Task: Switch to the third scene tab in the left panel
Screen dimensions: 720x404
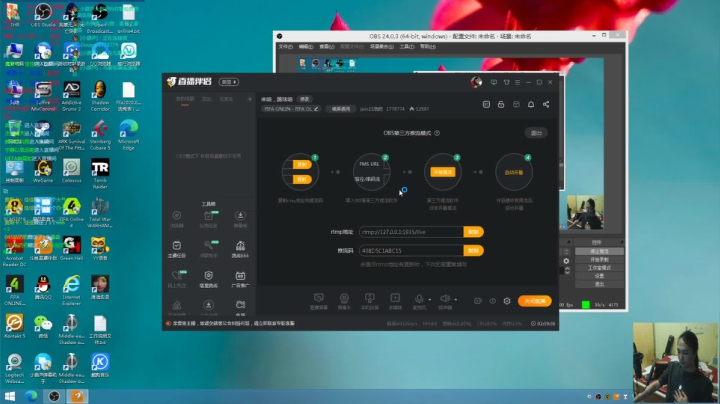Action: click(x=226, y=99)
